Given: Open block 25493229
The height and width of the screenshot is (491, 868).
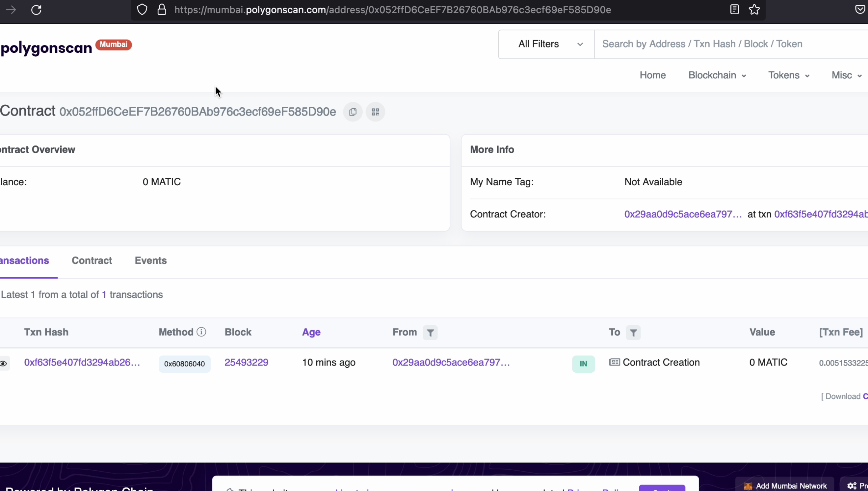Looking at the screenshot, I should click(x=246, y=362).
